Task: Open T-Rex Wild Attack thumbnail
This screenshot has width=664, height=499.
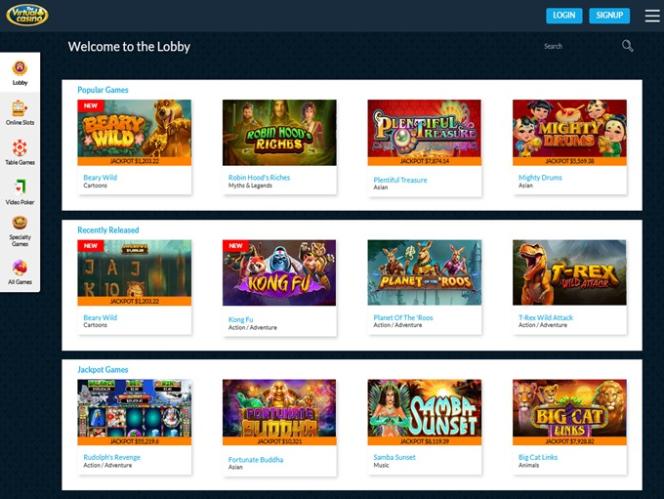Action: (570, 273)
